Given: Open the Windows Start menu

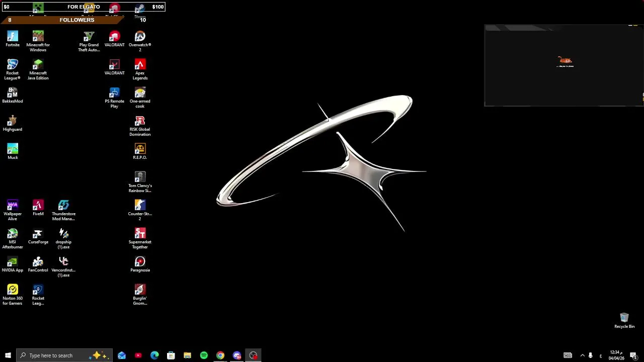Looking at the screenshot, I should [x=8, y=355].
